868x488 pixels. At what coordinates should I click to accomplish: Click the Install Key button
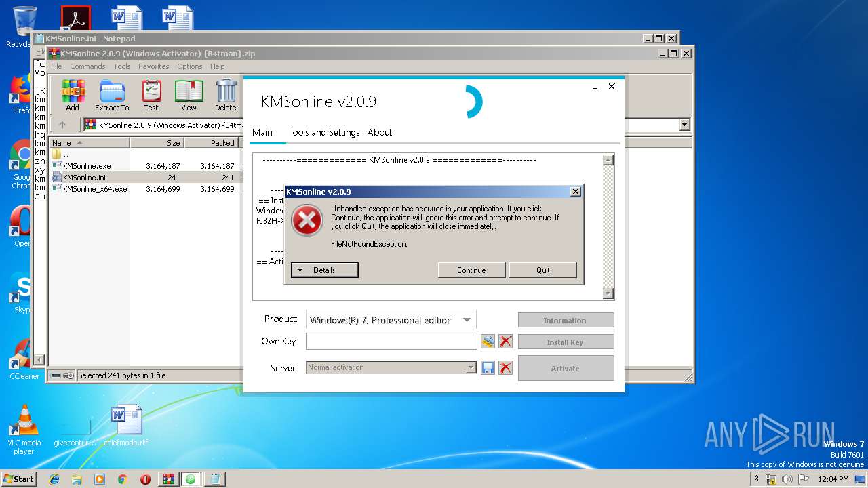[566, 342]
